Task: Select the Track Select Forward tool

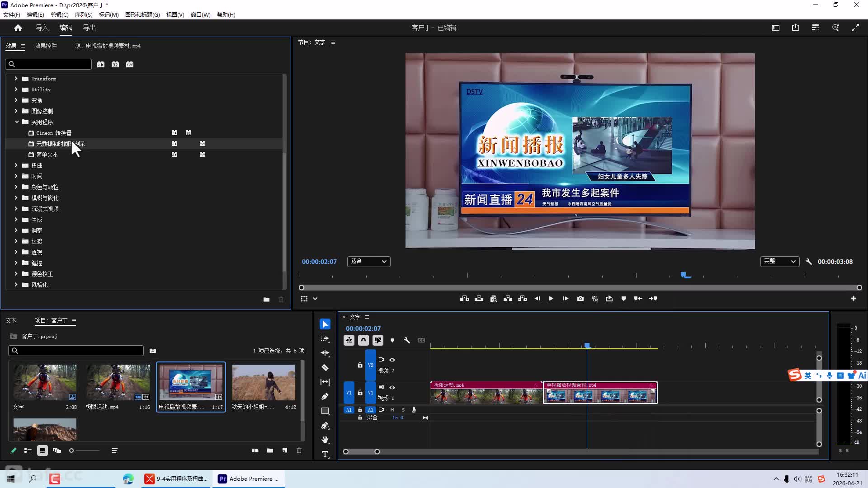Action: tap(325, 338)
